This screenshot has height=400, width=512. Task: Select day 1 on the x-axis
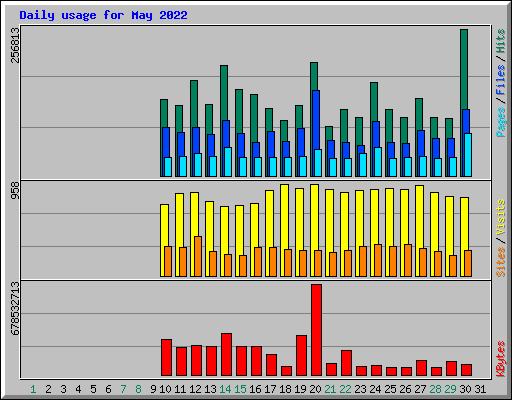tap(33, 389)
